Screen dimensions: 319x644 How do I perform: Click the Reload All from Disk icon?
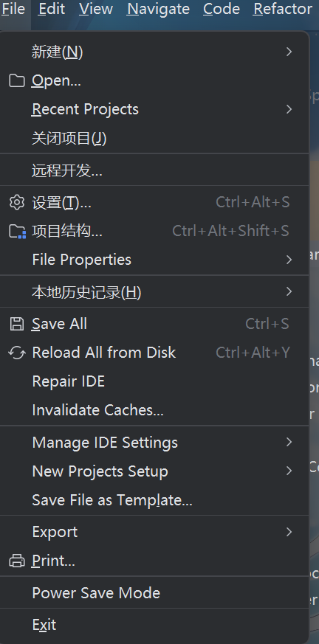click(17, 353)
